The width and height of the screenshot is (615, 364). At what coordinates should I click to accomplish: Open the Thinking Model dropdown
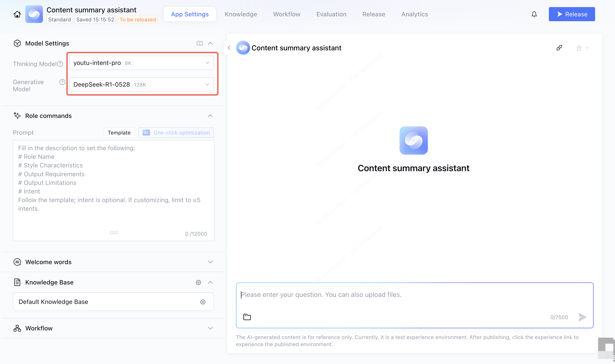click(x=141, y=63)
